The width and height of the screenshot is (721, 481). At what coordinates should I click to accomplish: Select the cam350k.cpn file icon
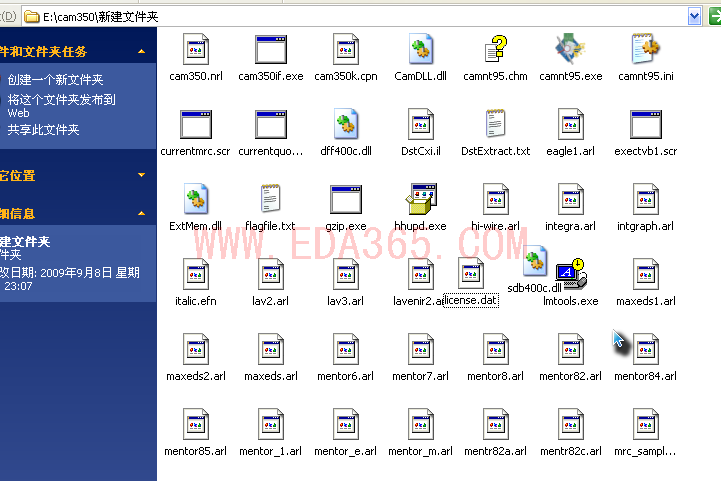pos(346,49)
